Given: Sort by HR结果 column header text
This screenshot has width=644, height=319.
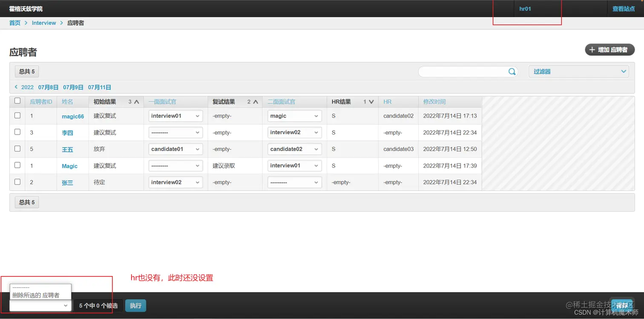Looking at the screenshot, I should 341,102.
